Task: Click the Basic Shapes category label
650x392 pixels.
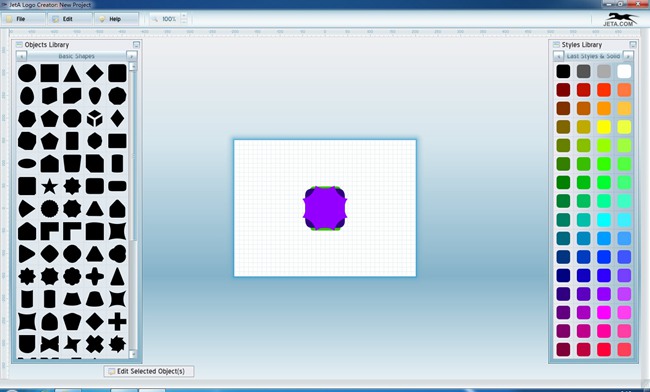Action: click(76, 56)
